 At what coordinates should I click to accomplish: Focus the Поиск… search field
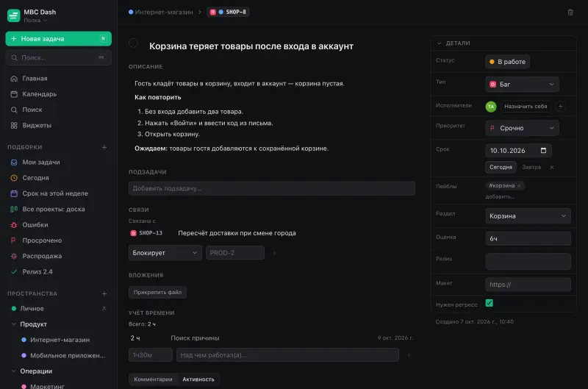(59, 58)
